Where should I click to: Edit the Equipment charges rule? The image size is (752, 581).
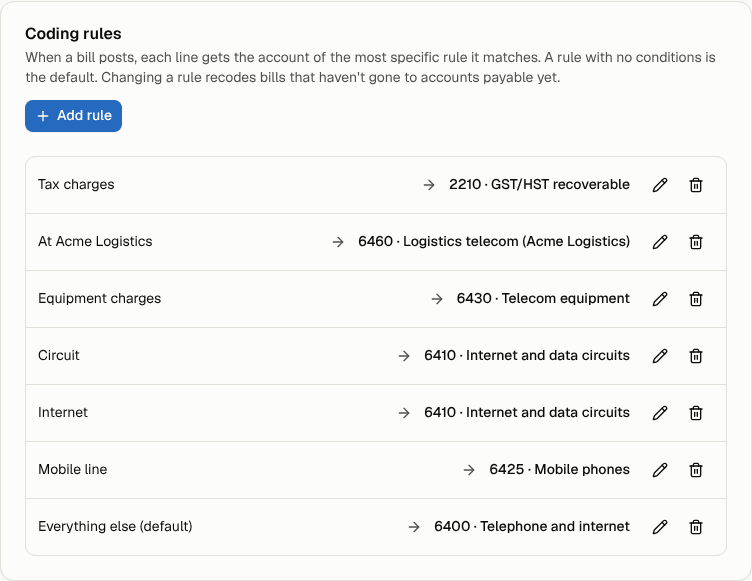[660, 299]
